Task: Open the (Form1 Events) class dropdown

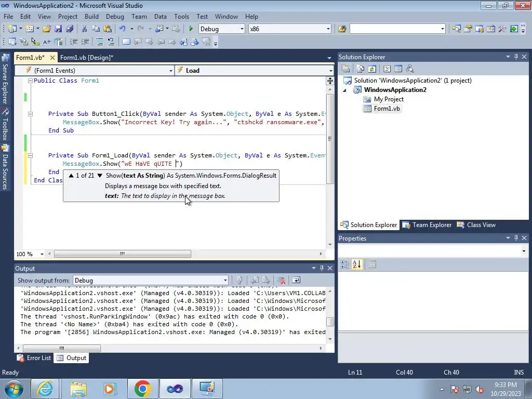Action: tap(170, 71)
